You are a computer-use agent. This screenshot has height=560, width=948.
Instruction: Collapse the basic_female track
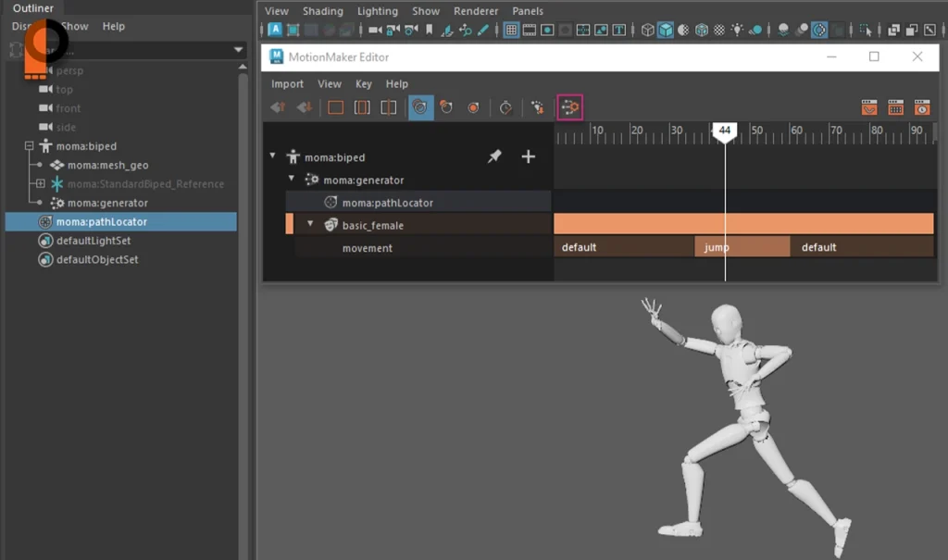(311, 225)
